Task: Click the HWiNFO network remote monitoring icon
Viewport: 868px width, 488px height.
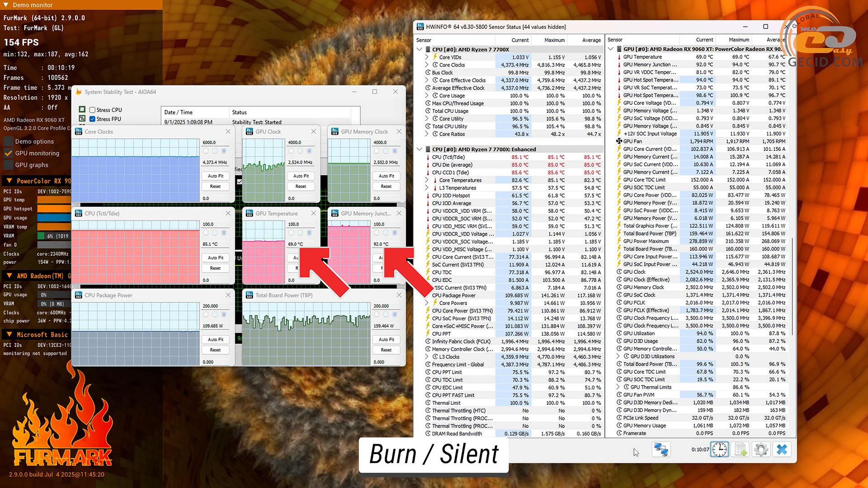Action: (x=661, y=450)
